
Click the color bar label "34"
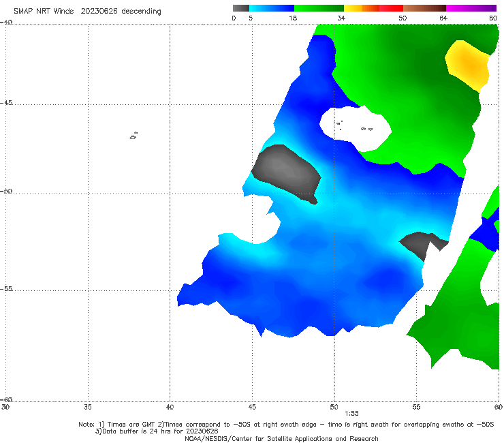click(341, 18)
